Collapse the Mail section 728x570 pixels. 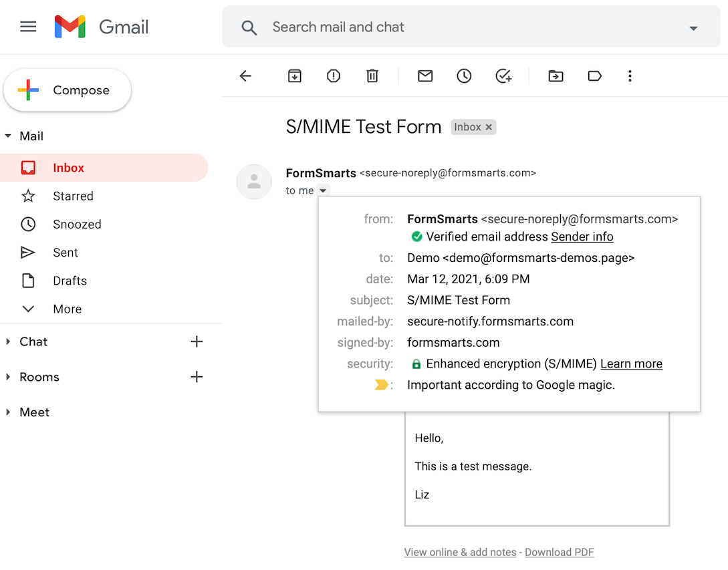[x=8, y=136]
